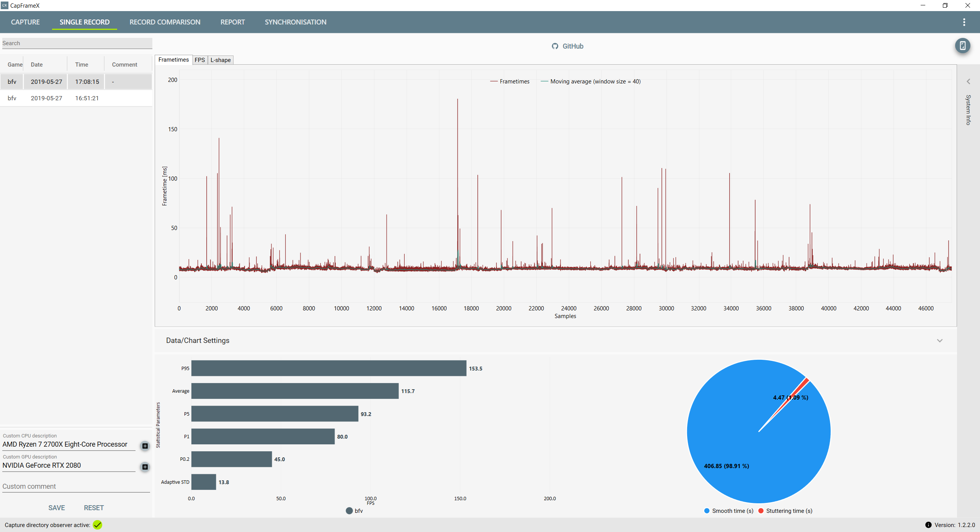Toggle Moving average series in legend
This screenshot has width=980, height=532.
[x=591, y=82]
